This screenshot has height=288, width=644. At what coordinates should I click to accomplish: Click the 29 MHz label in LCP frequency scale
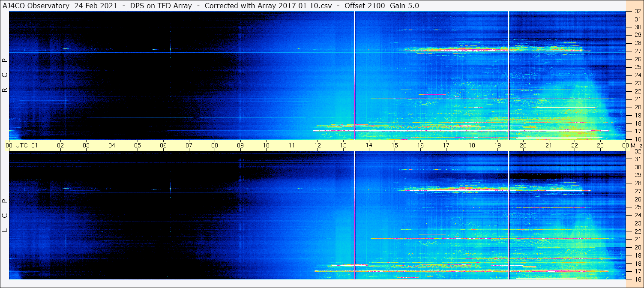point(637,175)
